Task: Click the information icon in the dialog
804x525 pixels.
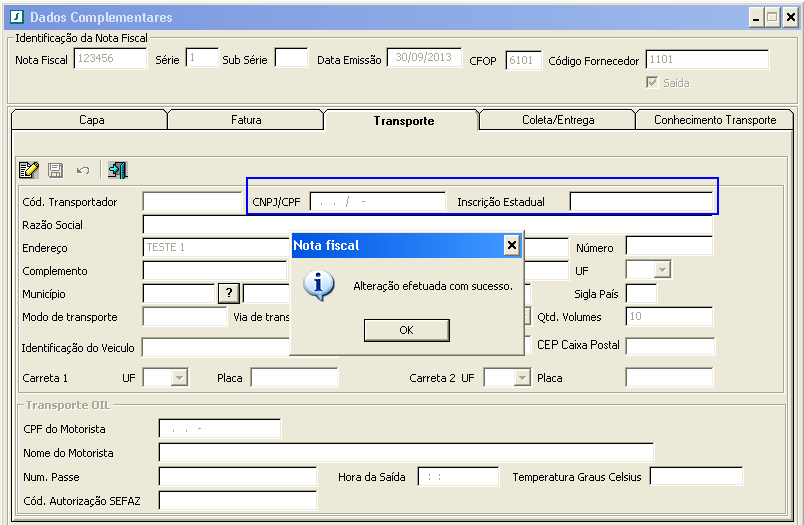Action: 319,285
